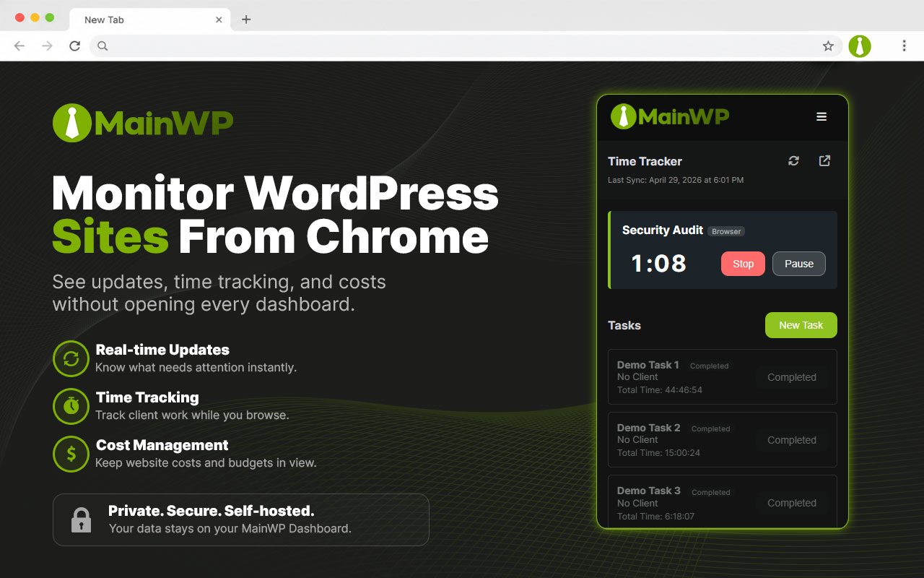Image resolution: width=924 pixels, height=578 pixels.
Task: Click 'Real-time Updates' feature title
Action: pos(162,350)
